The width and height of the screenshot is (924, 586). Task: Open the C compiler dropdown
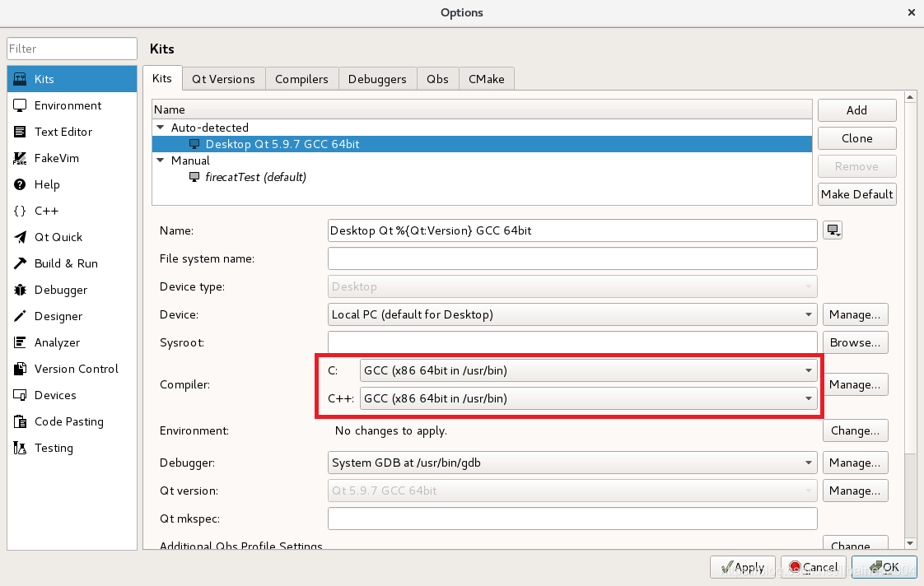[589, 370]
